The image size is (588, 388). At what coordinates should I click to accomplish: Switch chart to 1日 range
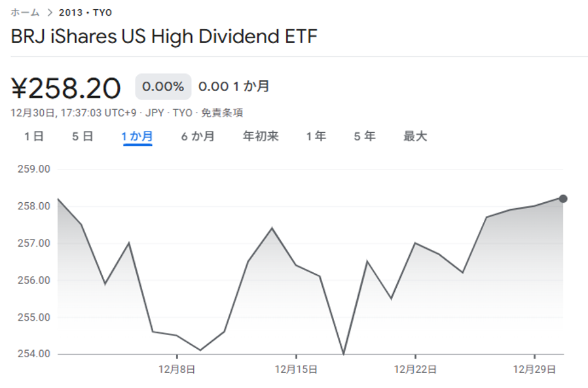[x=34, y=136]
